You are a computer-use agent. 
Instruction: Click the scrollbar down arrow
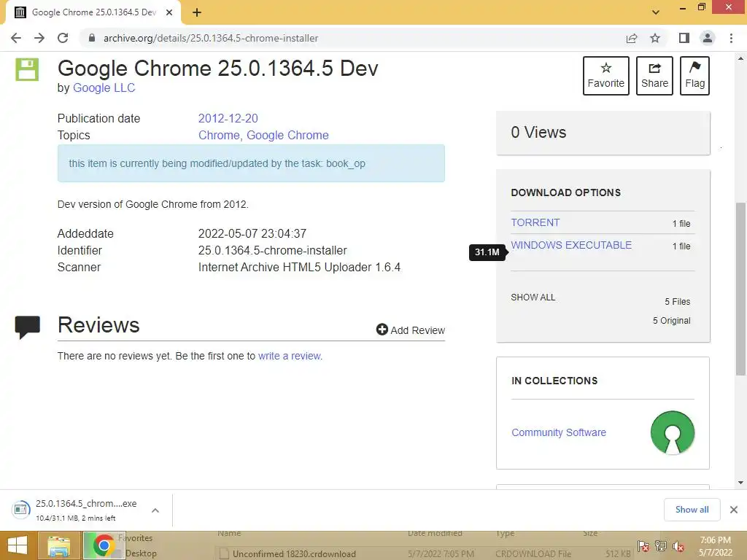pyautogui.click(x=740, y=483)
